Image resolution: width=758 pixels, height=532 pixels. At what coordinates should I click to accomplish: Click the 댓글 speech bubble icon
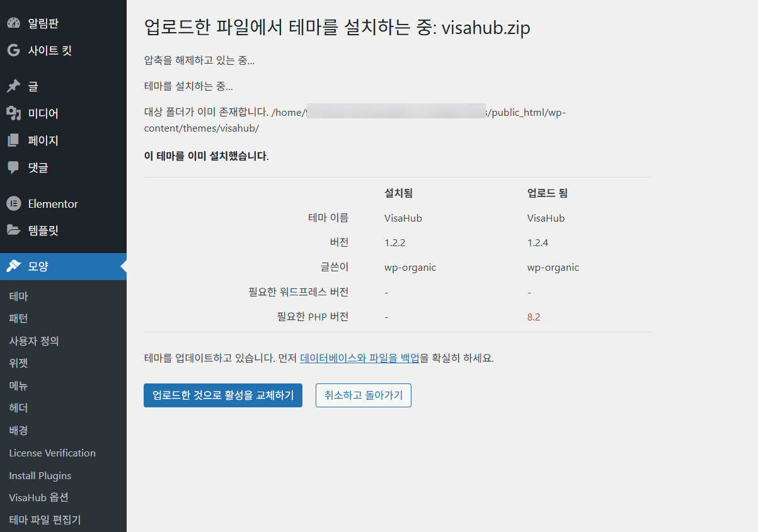(13, 167)
